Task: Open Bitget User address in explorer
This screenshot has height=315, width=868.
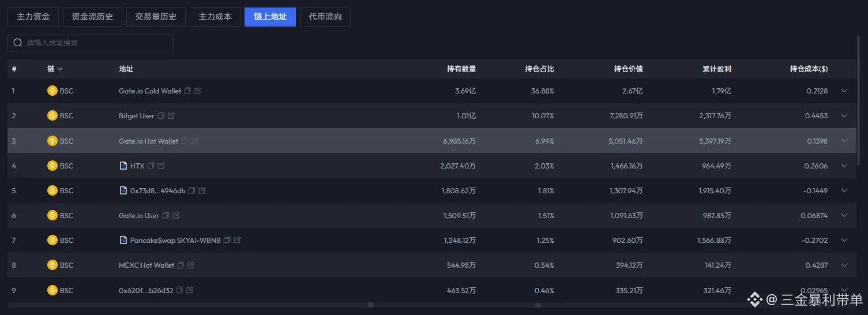Action: [171, 116]
